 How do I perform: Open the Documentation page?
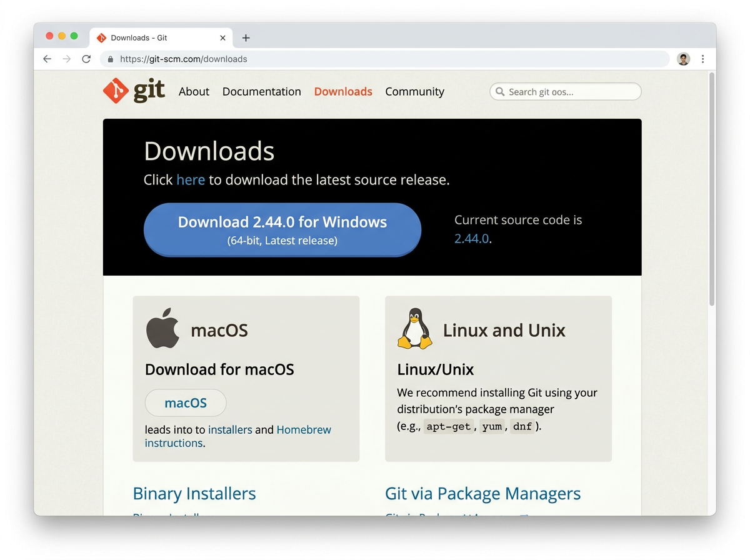tap(261, 91)
